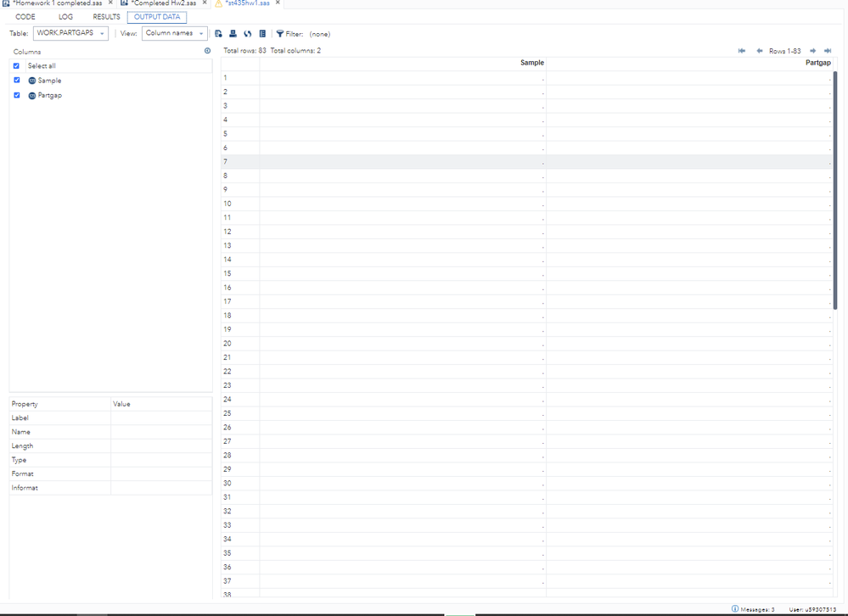Select row 7 in the data table
This screenshot has height=616, width=848.
tap(526, 161)
